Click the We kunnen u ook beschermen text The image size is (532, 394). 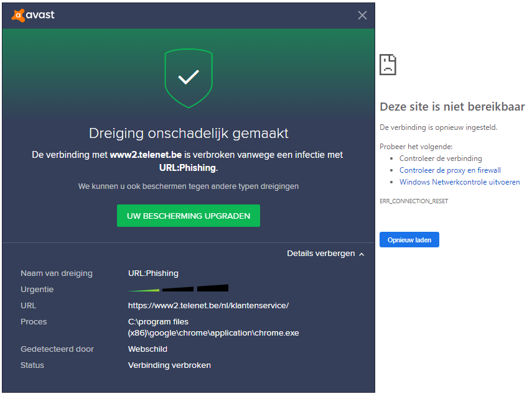(x=189, y=186)
